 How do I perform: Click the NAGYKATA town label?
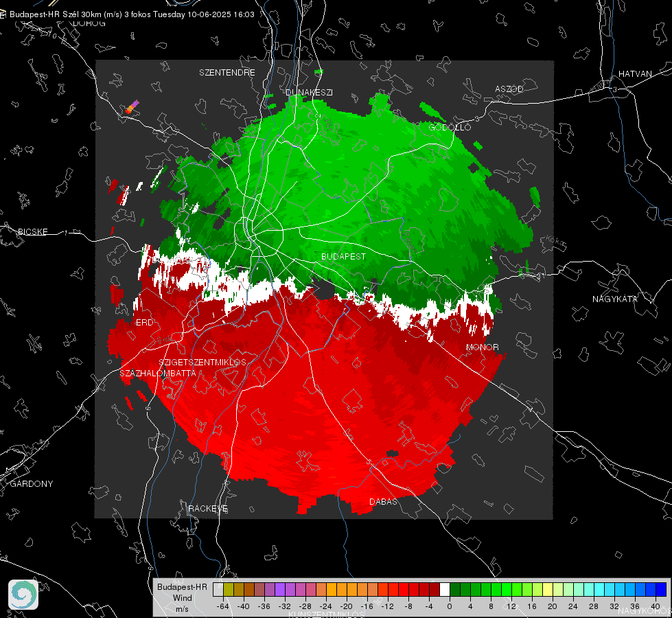(x=615, y=299)
